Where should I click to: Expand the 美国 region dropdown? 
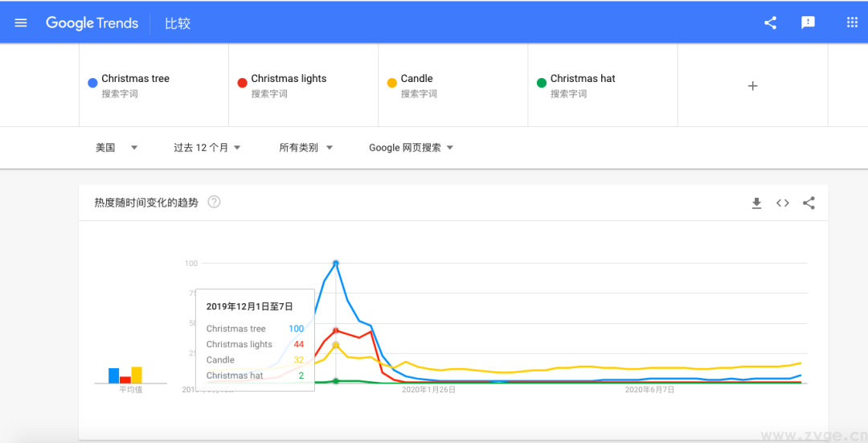click(117, 148)
